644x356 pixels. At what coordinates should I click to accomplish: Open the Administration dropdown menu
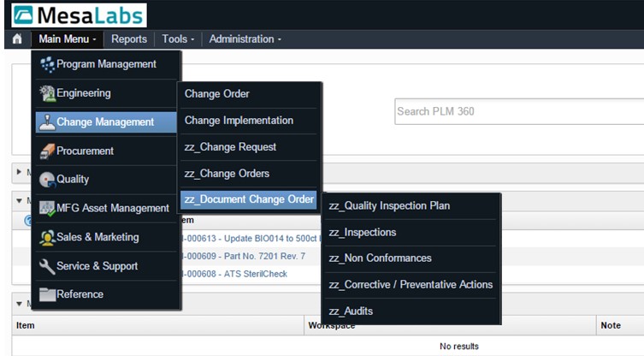245,39
